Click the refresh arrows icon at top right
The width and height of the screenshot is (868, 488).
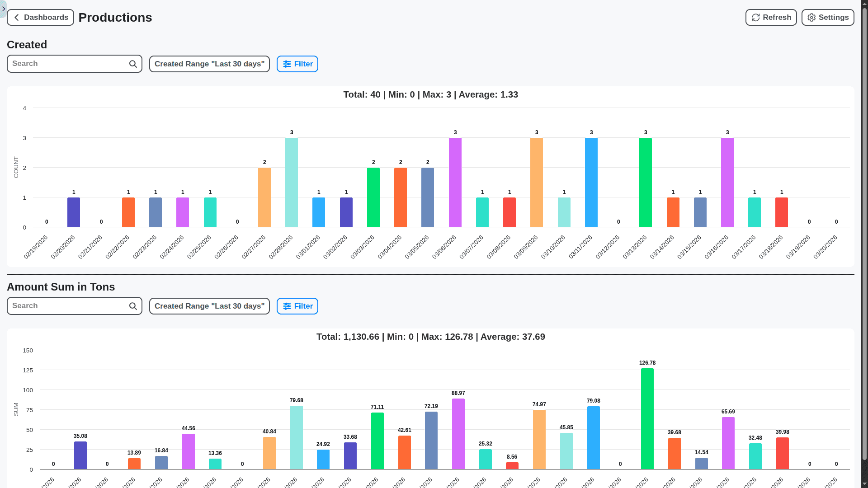[x=755, y=17]
